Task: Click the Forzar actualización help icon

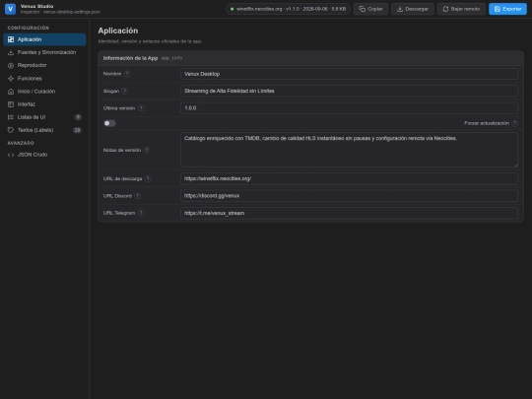Action: (x=514, y=123)
